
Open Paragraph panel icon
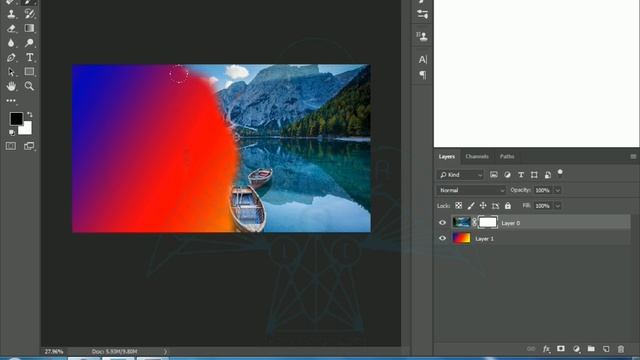[x=422, y=75]
